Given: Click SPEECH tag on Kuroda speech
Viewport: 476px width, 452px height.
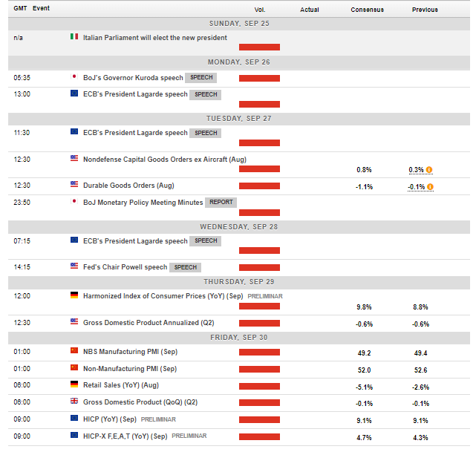Looking at the screenshot, I should pos(201,78).
